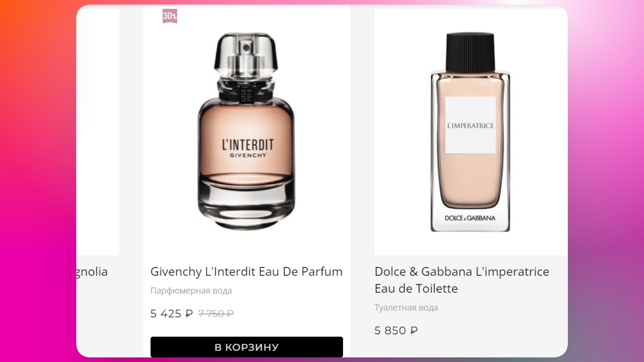Open the Dolce & Gabbana L'imperatrice bottle image
This screenshot has height=362, width=644.
pos(470,132)
